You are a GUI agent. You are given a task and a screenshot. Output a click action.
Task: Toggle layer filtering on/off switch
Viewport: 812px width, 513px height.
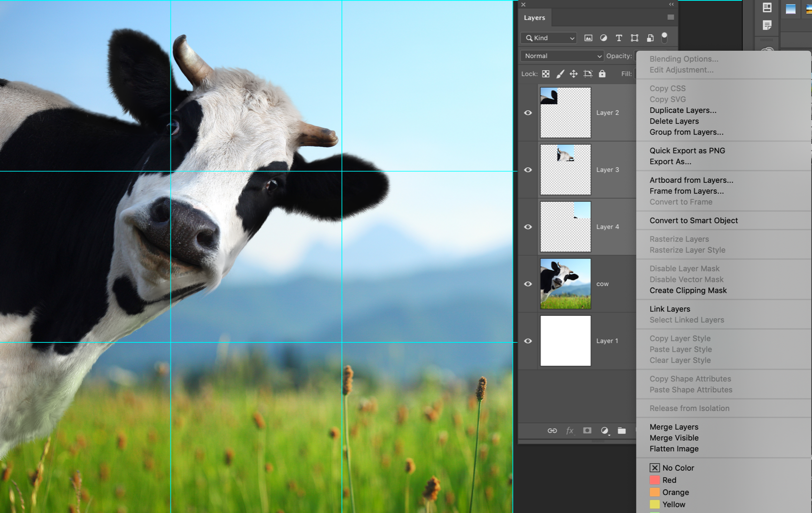tap(664, 37)
